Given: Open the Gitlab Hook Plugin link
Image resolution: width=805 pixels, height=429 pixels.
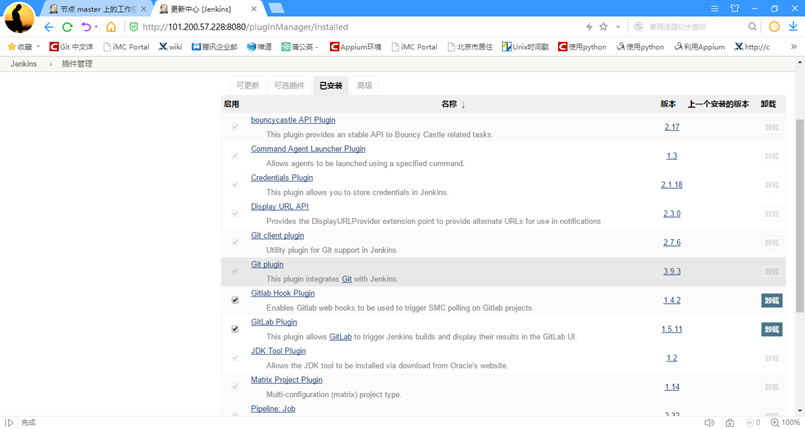Looking at the screenshot, I should click(x=283, y=293).
